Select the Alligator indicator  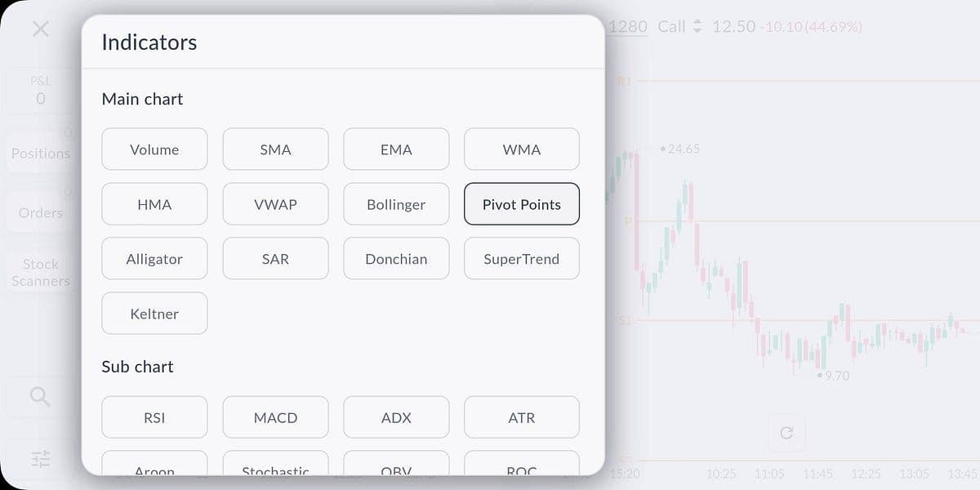pos(154,259)
